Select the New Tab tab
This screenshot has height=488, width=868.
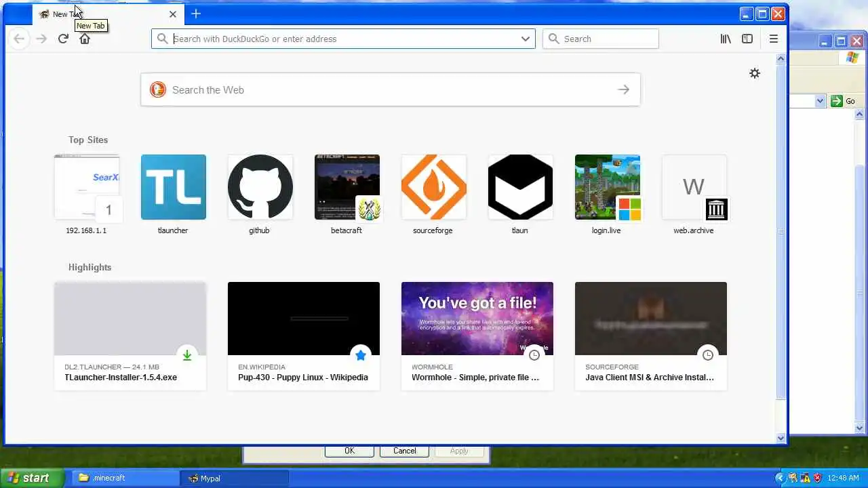pos(108,14)
